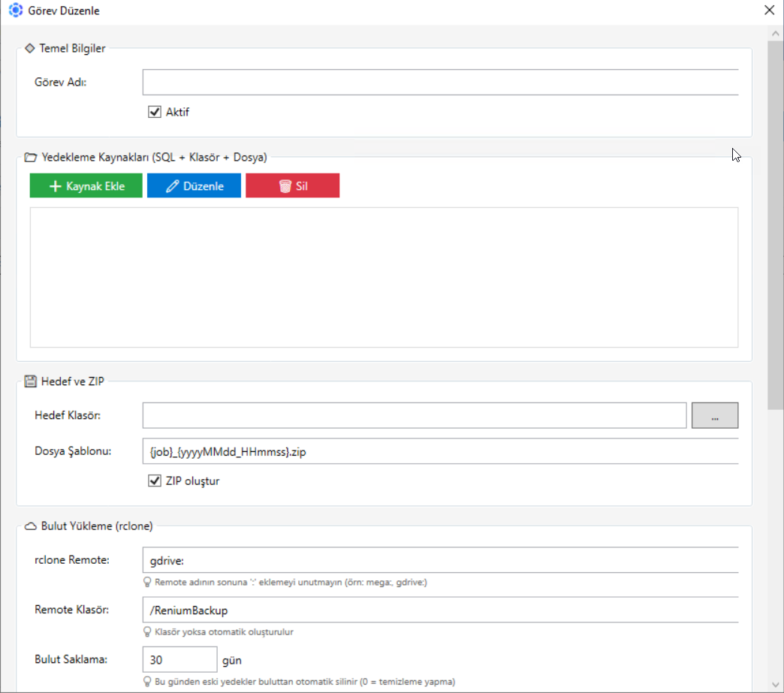This screenshot has height=693, width=784.
Task: Uncheck the Aktif checkbox
Action: coord(155,112)
